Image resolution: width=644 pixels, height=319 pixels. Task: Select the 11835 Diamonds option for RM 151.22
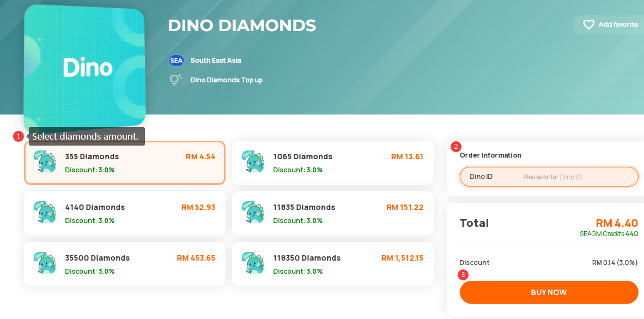[333, 213]
